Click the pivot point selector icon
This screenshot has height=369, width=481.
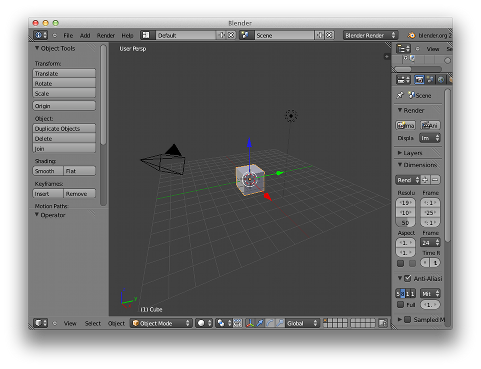click(x=223, y=323)
